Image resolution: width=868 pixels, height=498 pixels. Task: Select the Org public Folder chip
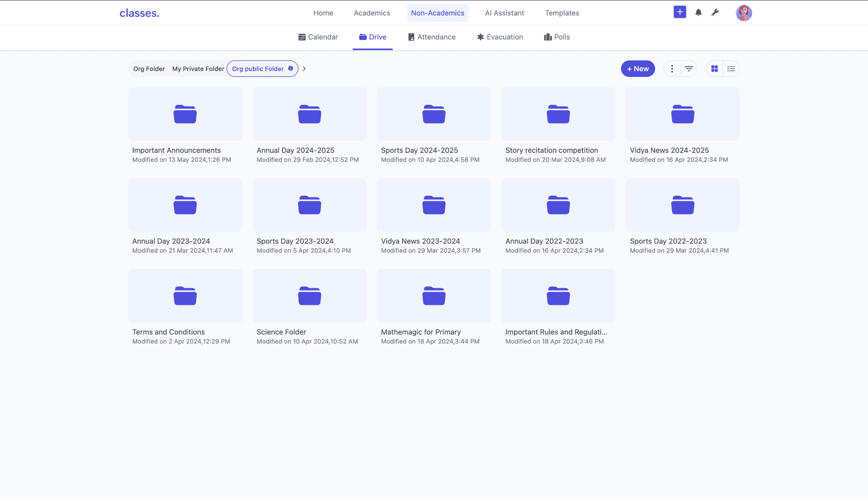click(258, 69)
